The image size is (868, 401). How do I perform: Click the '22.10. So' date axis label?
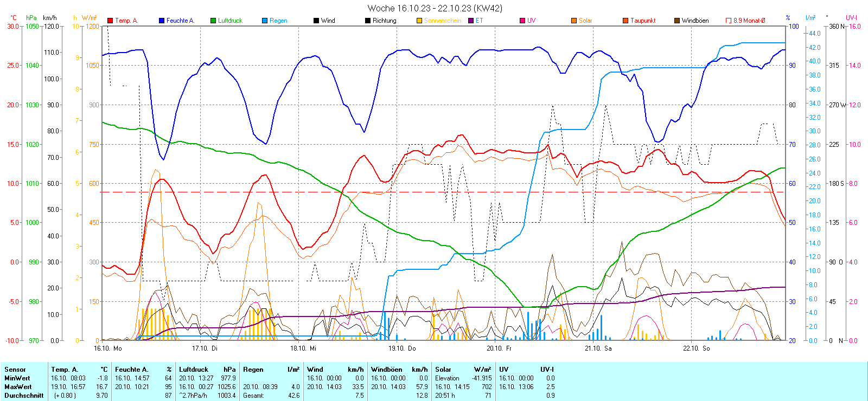pos(697,348)
